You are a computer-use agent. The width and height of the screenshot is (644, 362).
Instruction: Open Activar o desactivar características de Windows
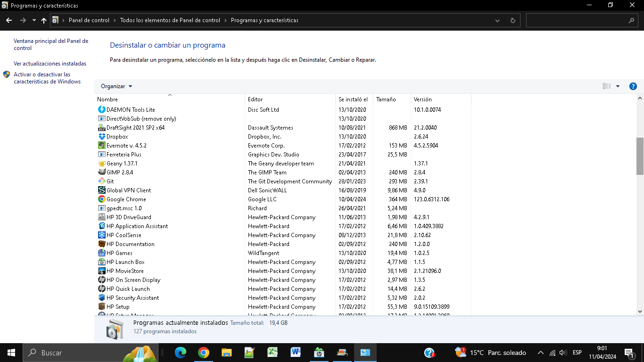click(x=47, y=78)
